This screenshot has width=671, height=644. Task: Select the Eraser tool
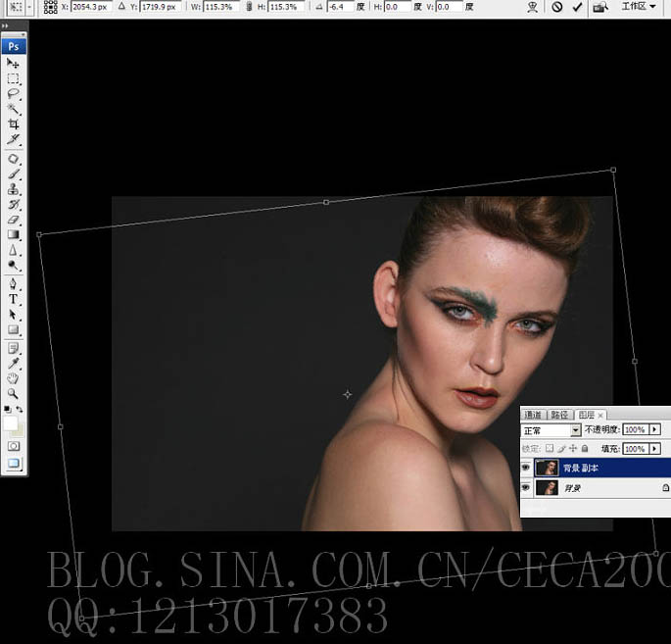pos(13,220)
